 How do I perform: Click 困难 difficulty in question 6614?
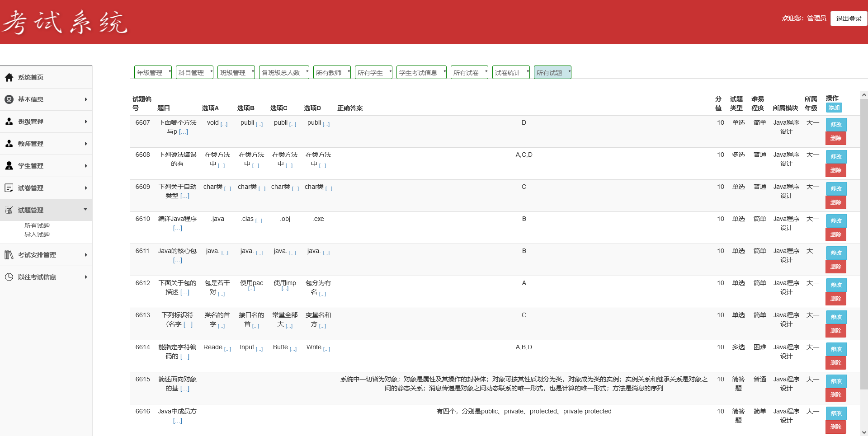[x=760, y=347]
